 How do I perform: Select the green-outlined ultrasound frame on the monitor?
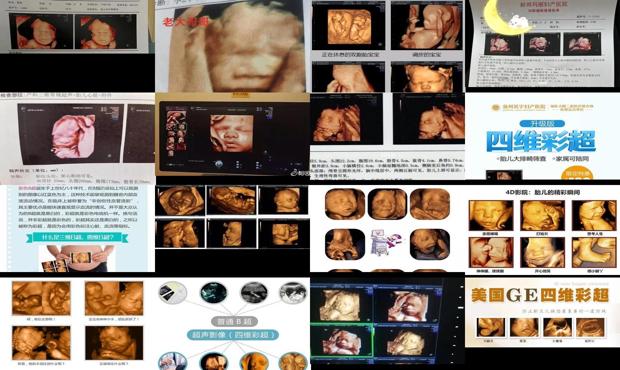(342, 340)
